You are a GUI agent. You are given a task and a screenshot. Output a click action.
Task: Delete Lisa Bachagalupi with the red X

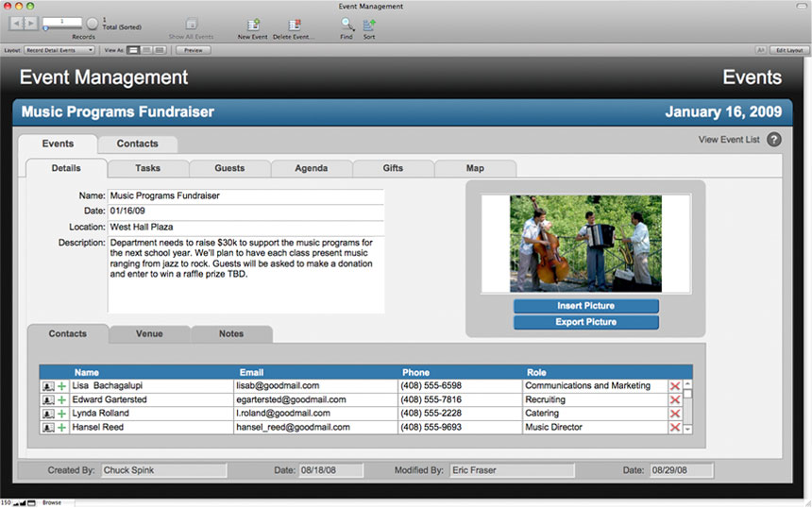675,386
